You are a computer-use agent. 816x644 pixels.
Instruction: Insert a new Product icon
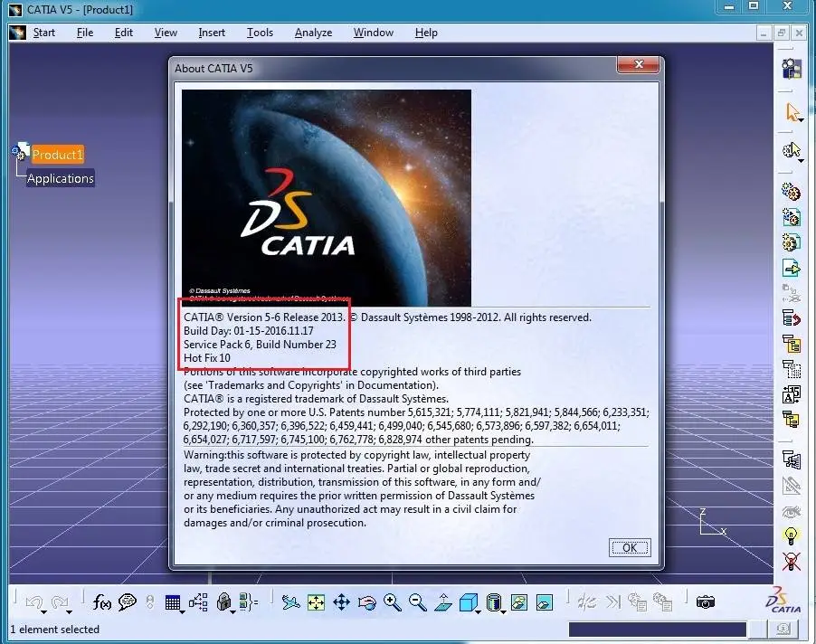[x=791, y=216]
